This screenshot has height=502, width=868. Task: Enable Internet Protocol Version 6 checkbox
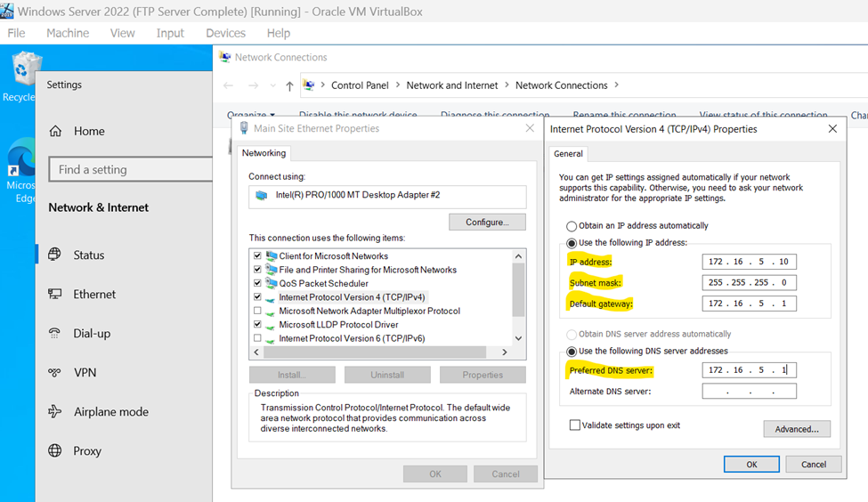pyautogui.click(x=257, y=338)
